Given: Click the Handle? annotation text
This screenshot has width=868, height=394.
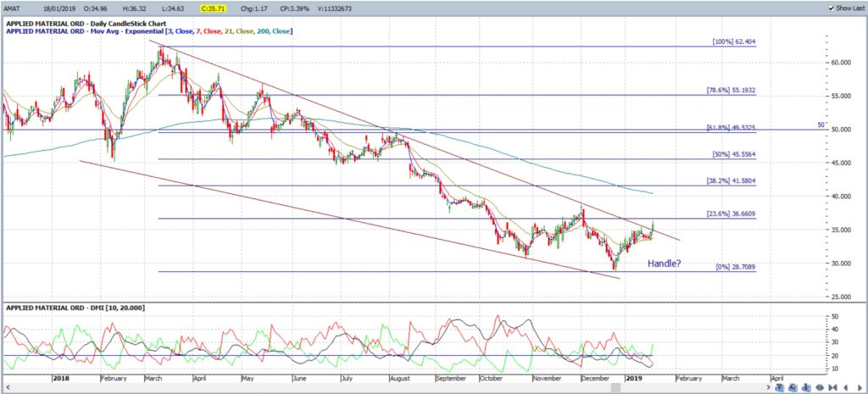Looking at the screenshot, I should pyautogui.click(x=665, y=264).
